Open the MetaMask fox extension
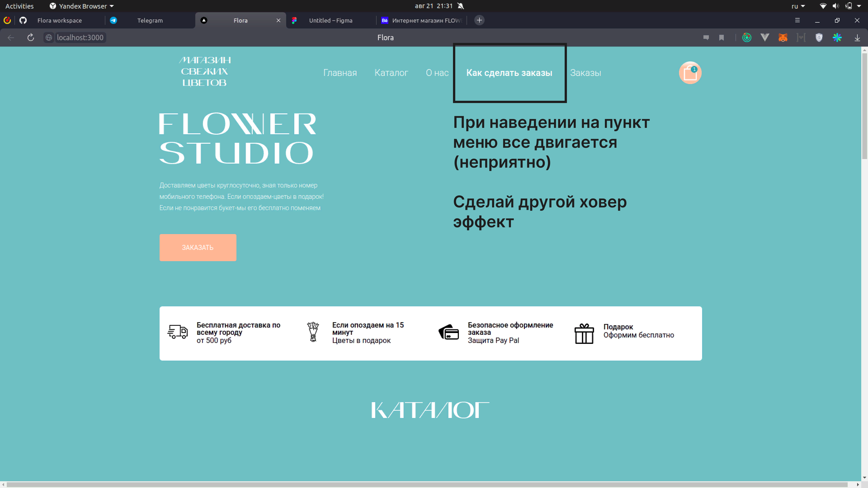The width and height of the screenshot is (868, 488). 783,37
